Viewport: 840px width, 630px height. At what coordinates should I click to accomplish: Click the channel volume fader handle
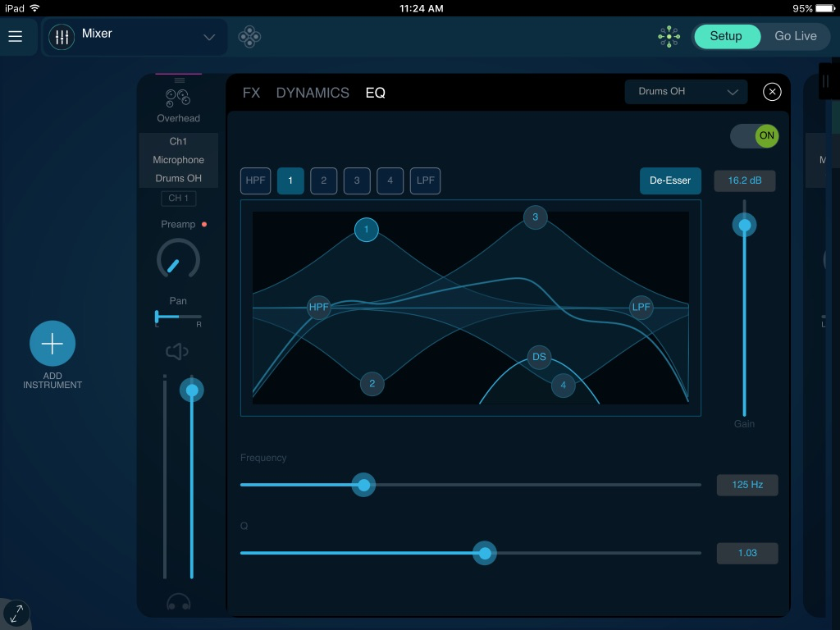point(192,390)
